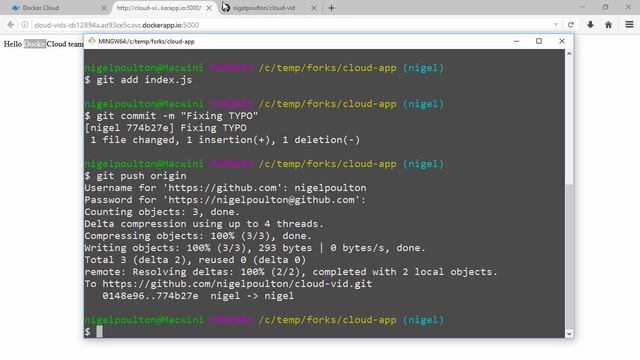Open the browser downloads arrow
The image size is (640, 360).
tap(590, 25)
